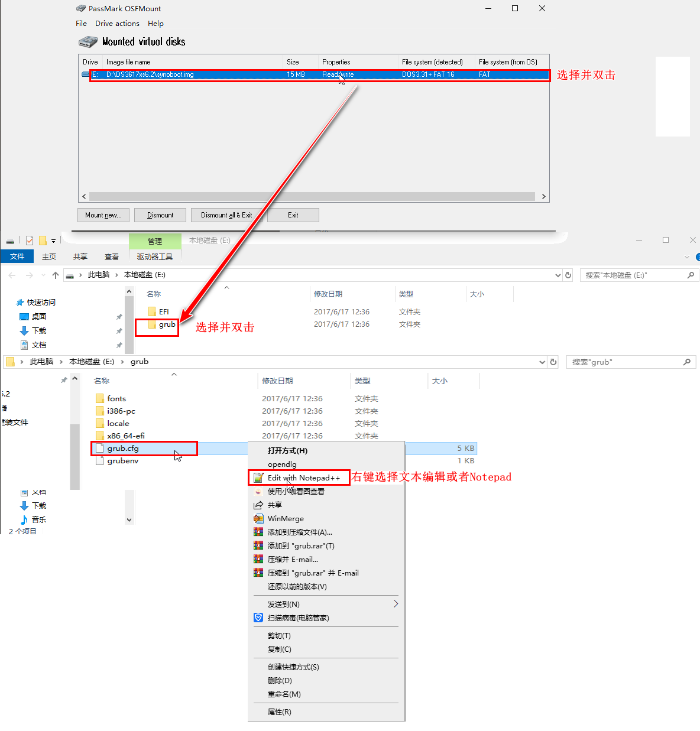
Task: Click the shield icon for 扫描病毒(电脑管家)
Action: (x=258, y=618)
